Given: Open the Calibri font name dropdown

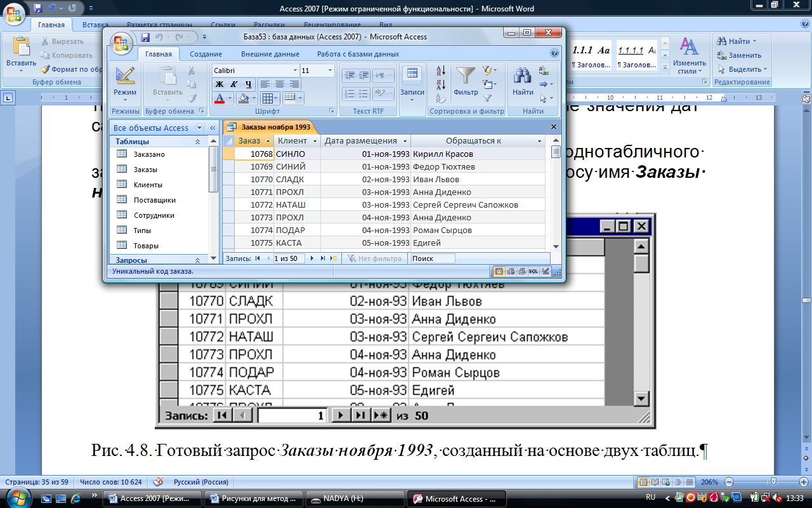Looking at the screenshot, I should 295,70.
